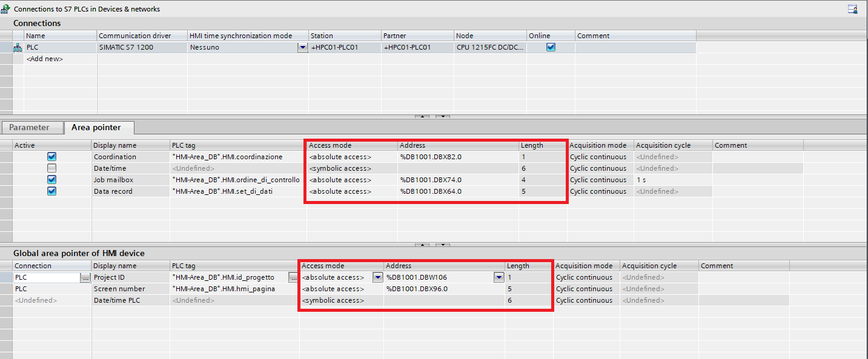Click the Partner column header
868x359 pixels.
click(417, 36)
